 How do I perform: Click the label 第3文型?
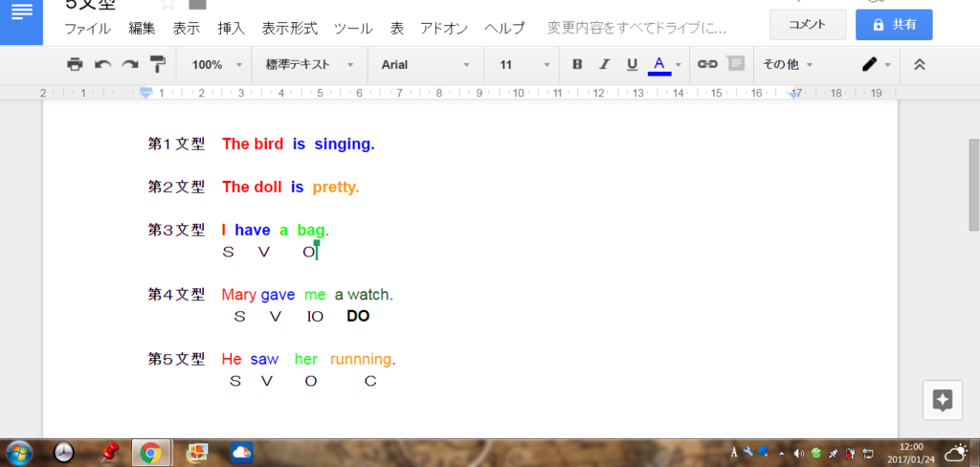[x=176, y=230]
